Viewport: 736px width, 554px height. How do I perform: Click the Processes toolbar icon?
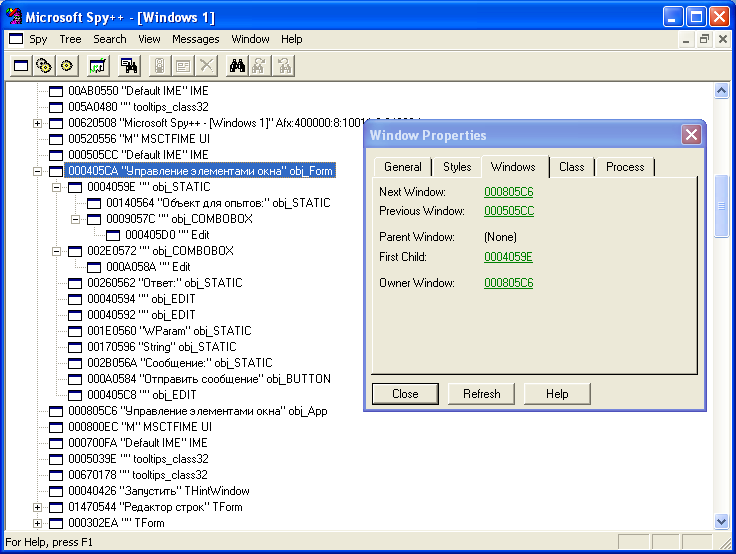[x=44, y=66]
